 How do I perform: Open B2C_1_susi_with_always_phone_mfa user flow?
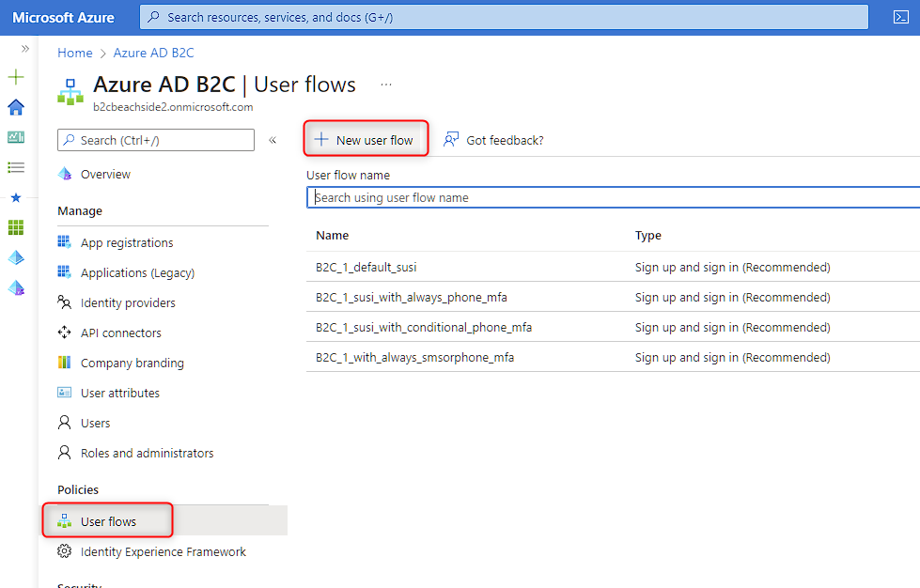[x=411, y=297]
